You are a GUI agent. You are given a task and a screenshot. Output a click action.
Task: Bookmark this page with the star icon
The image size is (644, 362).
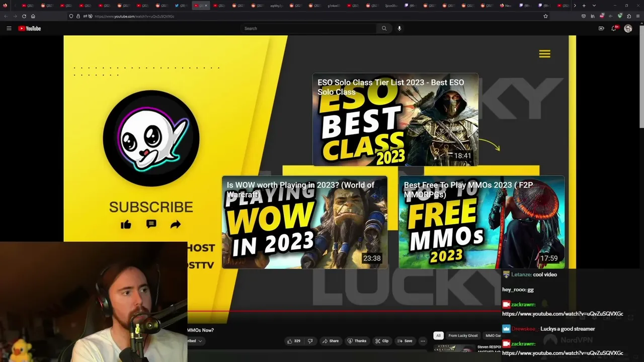pos(545,16)
